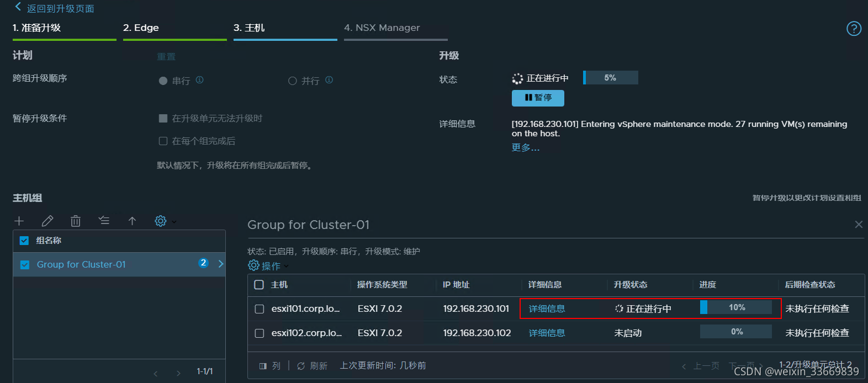868x383 pixels.
Task: Open host group settings gear menu
Action: pos(161,221)
